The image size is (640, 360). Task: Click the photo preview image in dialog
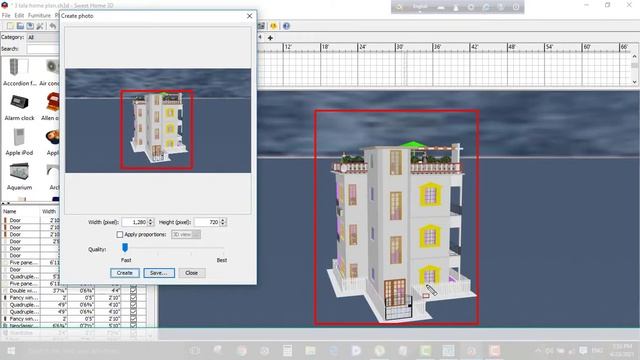(158, 120)
